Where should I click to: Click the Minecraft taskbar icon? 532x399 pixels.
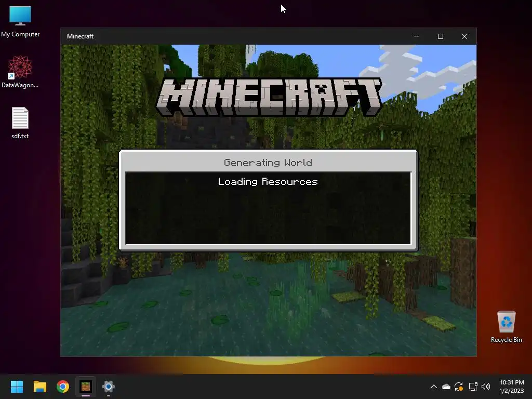click(x=86, y=387)
